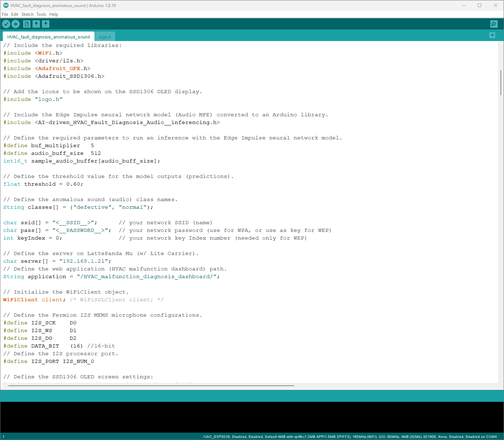Click the Arduino logo in title bar
This screenshot has width=504, height=440.
[6, 5]
